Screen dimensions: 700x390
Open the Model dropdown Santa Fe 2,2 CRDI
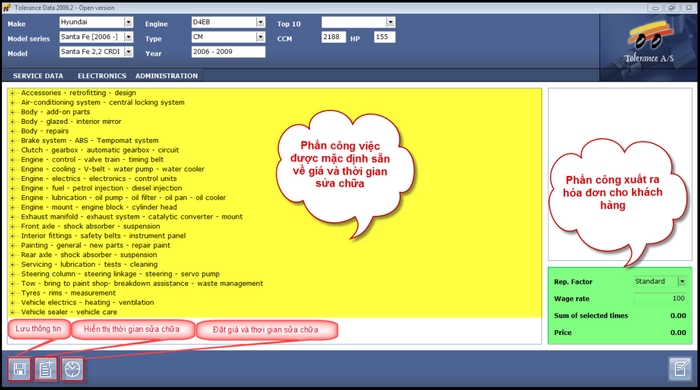[128, 52]
